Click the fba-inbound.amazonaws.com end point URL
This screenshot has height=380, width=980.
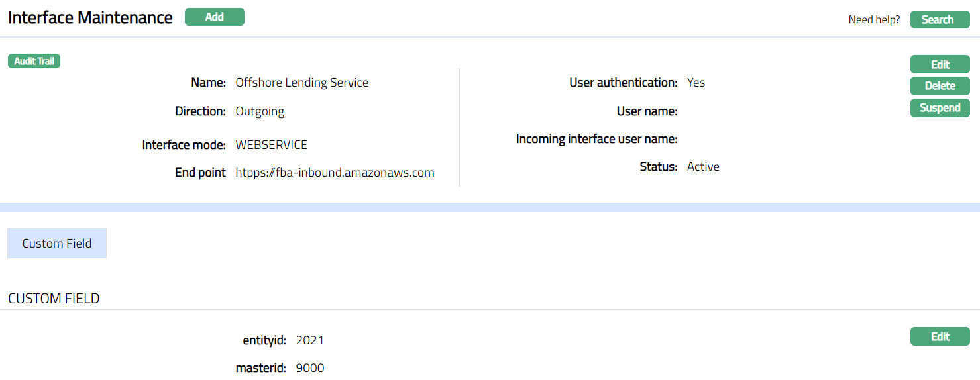[335, 173]
